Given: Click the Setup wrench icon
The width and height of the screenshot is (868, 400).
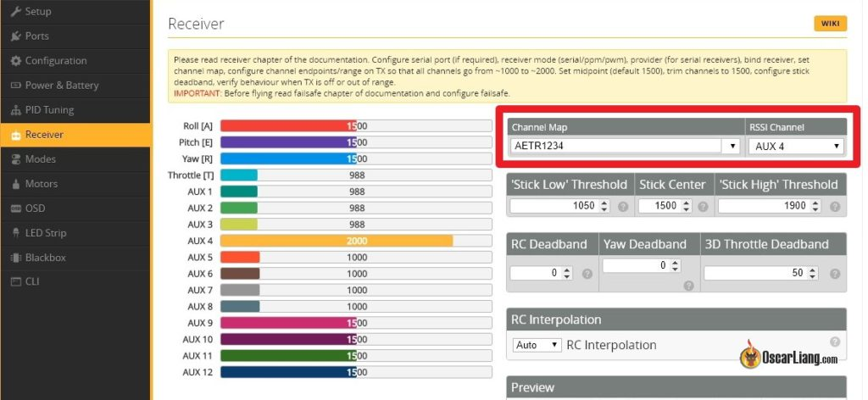Looking at the screenshot, I should point(15,11).
